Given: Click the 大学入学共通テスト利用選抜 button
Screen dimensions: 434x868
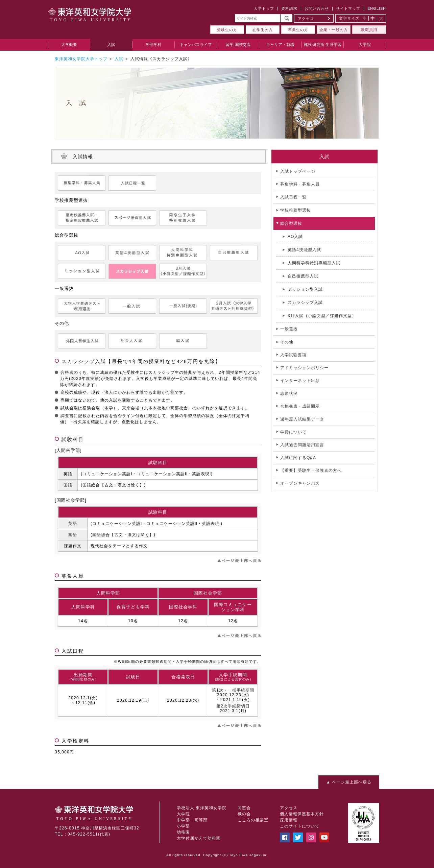Looking at the screenshot, I should (81, 306).
